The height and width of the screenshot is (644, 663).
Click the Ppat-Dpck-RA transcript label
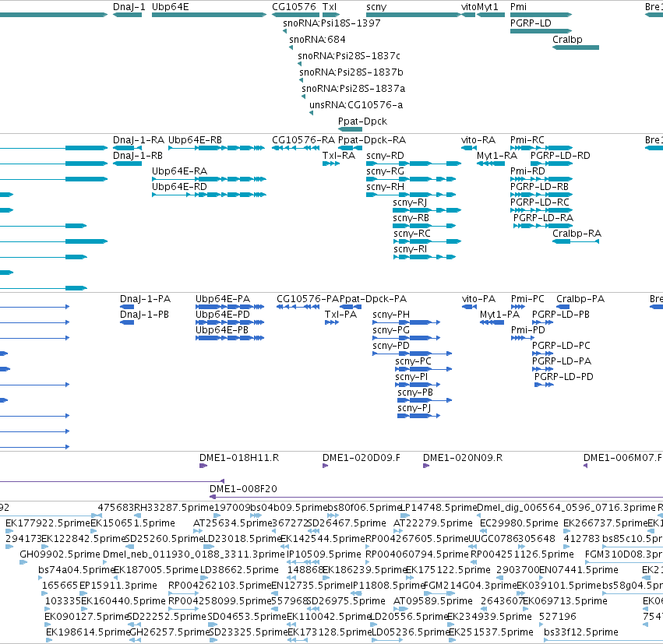[372, 140]
